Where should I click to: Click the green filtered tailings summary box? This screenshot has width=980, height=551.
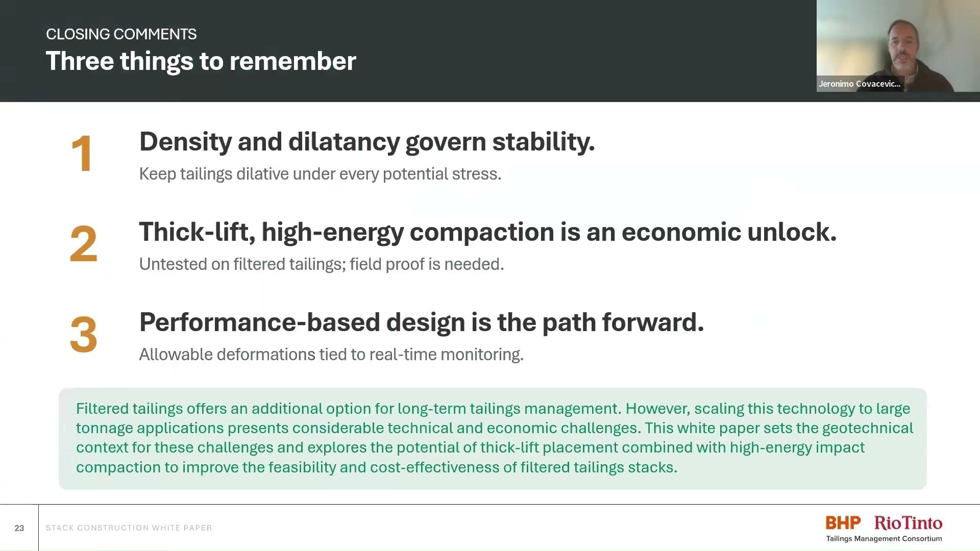[x=493, y=439]
